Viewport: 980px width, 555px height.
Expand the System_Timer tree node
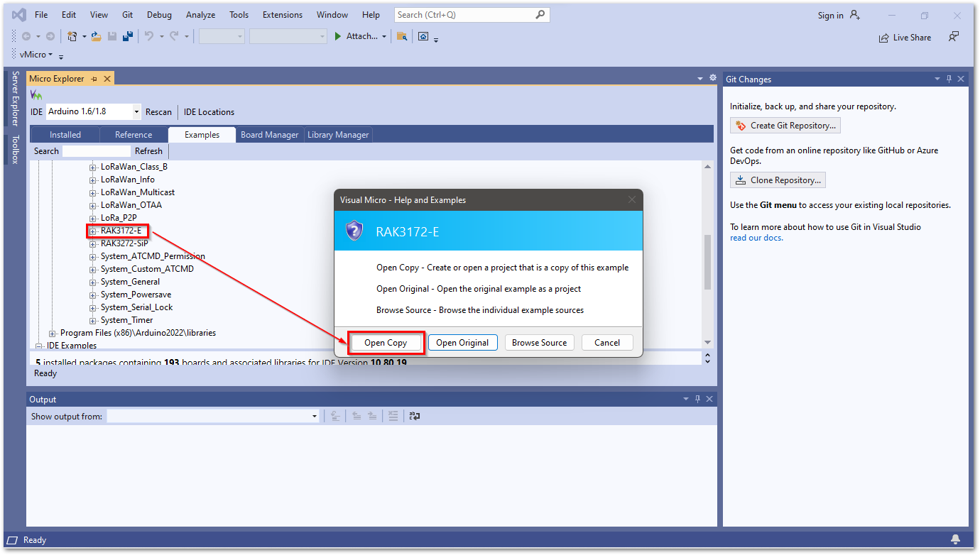pyautogui.click(x=92, y=320)
